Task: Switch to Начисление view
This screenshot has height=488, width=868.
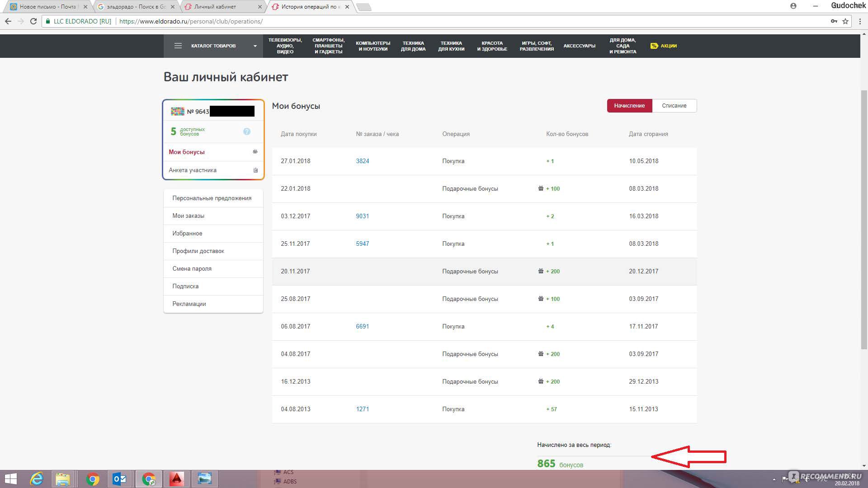Action: tap(629, 106)
